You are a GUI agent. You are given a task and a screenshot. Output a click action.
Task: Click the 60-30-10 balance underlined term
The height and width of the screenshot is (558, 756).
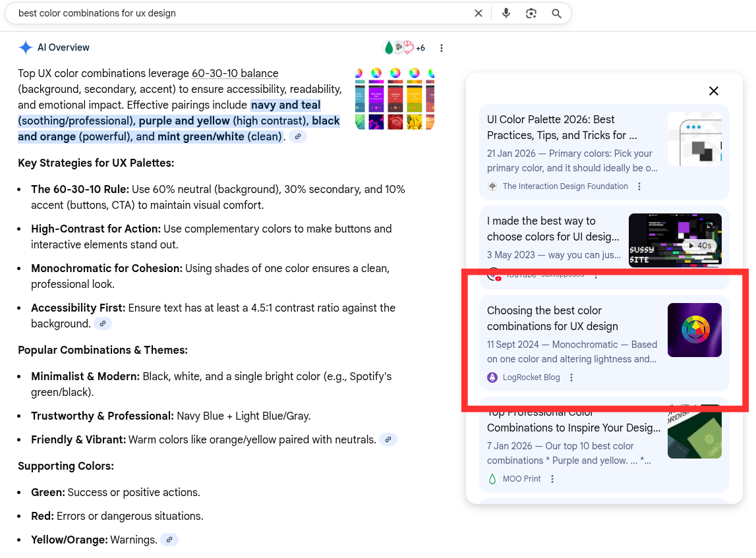point(235,74)
